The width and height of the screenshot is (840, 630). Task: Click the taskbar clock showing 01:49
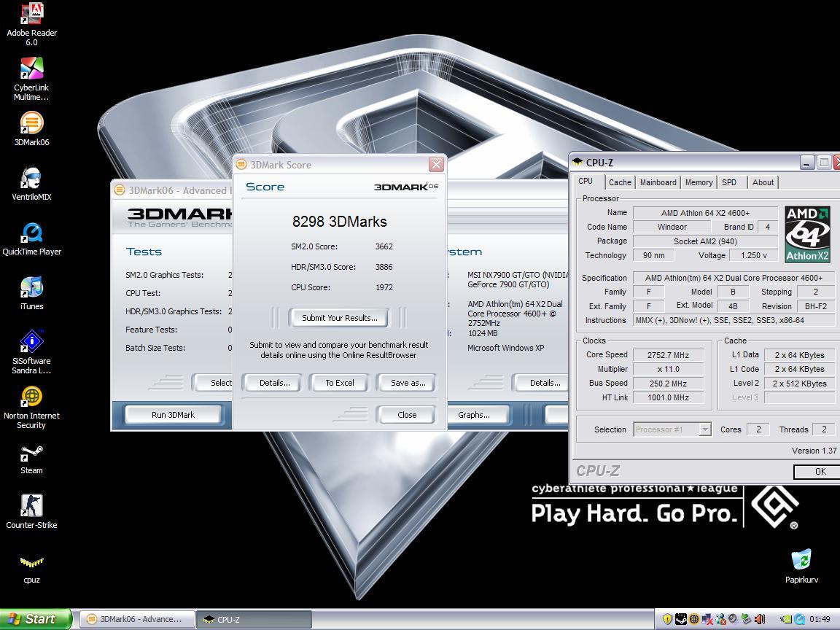tap(820, 619)
